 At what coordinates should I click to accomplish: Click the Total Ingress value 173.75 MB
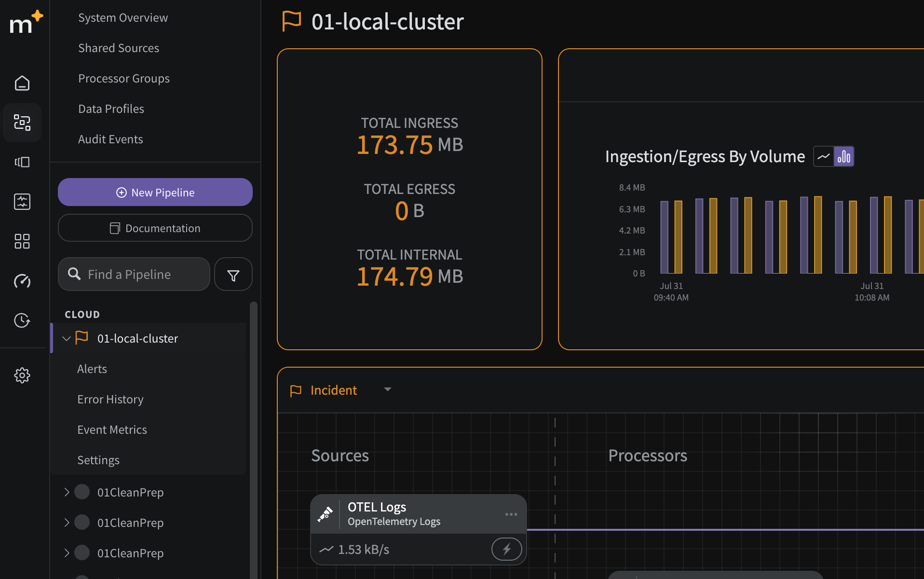point(410,145)
